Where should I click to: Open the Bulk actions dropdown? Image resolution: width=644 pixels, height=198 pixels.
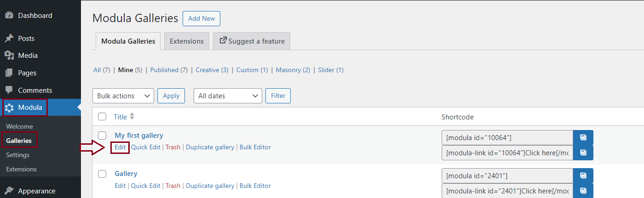point(123,96)
